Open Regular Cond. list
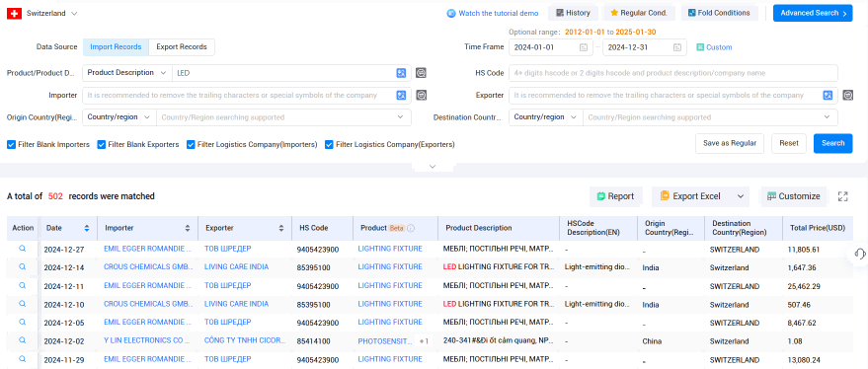Screen dimensions: 868x369 (639, 13)
